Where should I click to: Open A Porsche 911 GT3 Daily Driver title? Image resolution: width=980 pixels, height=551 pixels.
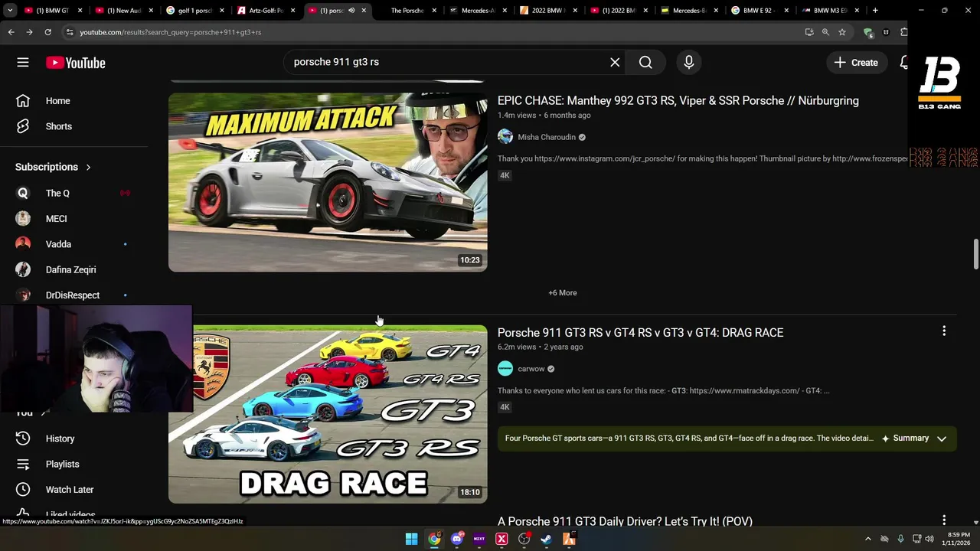point(625,521)
